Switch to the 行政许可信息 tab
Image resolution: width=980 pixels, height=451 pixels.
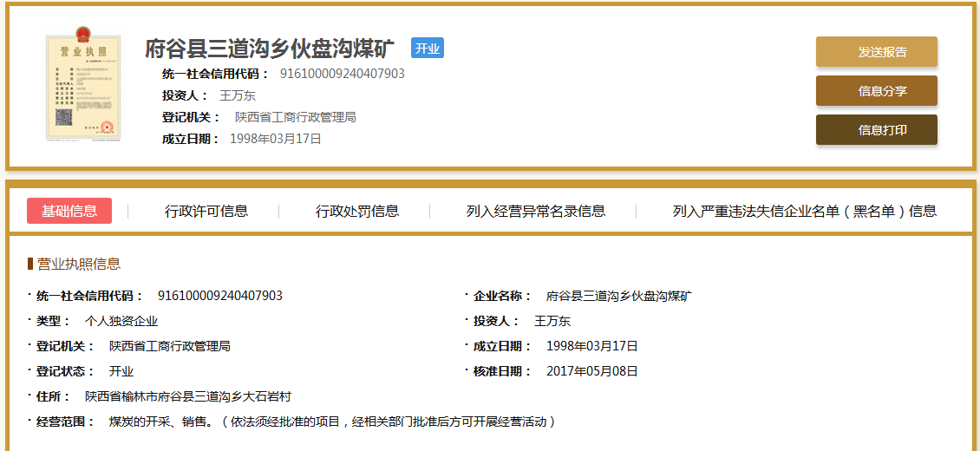click(206, 211)
